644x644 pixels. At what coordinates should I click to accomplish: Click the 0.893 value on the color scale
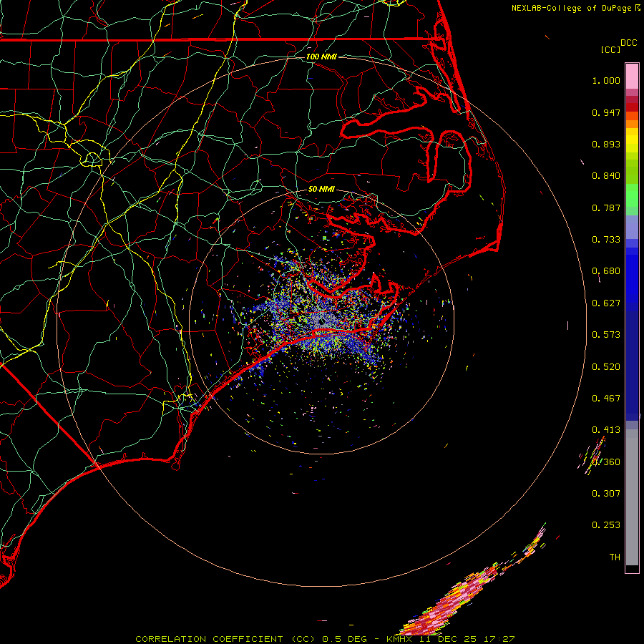click(606, 144)
